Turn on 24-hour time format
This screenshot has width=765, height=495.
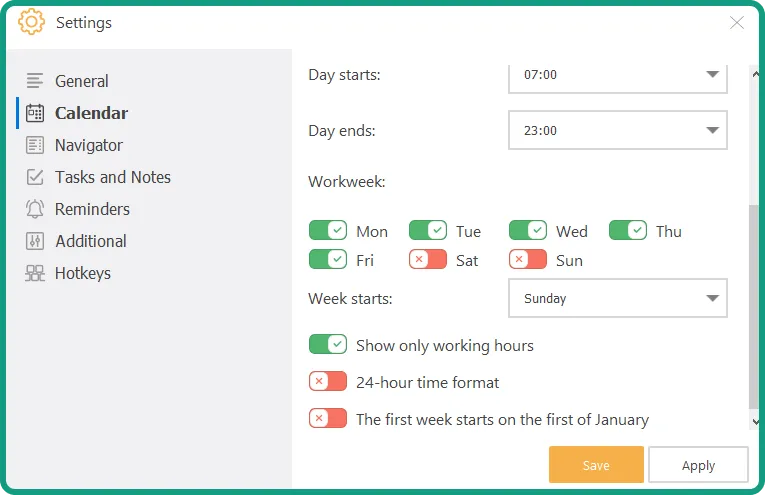328,382
